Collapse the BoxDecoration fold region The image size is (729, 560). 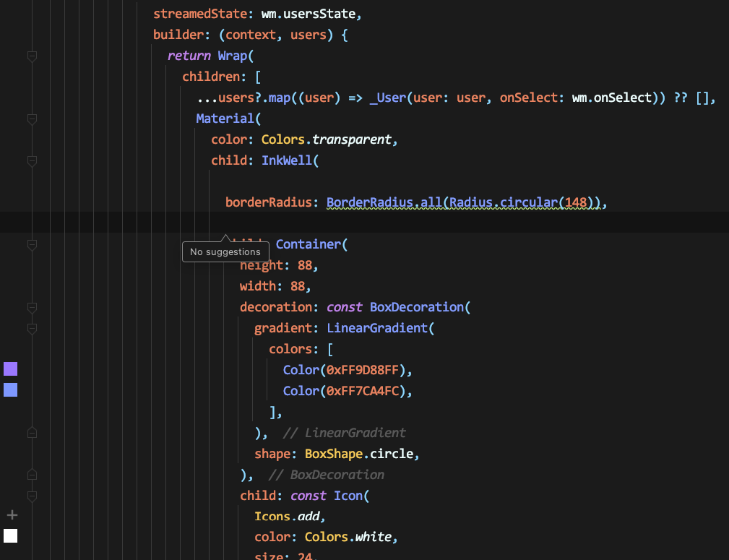pyautogui.click(x=32, y=307)
